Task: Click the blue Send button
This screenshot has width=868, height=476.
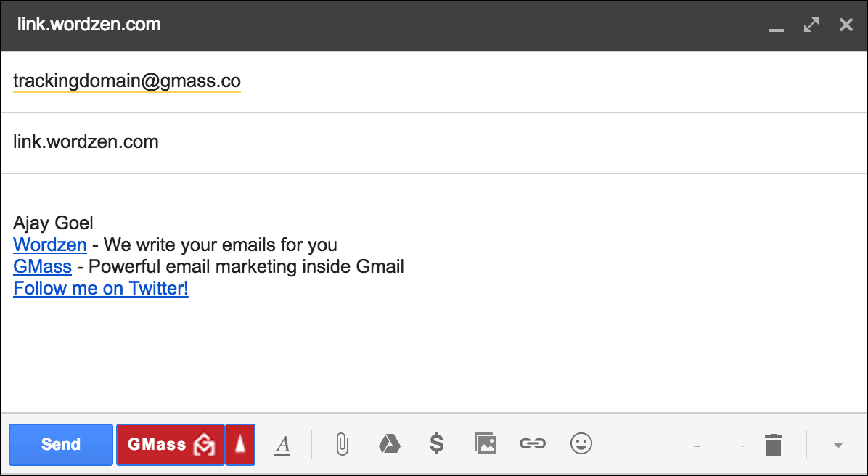Action: (x=61, y=445)
